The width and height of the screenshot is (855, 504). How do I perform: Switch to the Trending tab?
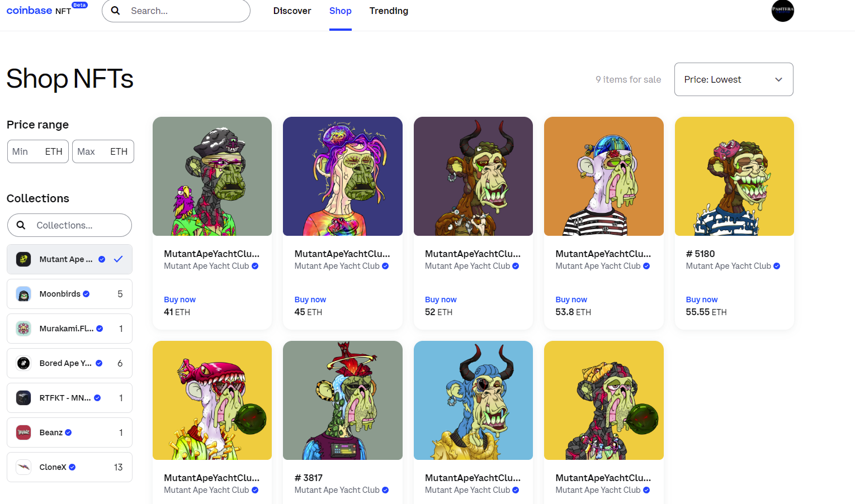pos(389,11)
